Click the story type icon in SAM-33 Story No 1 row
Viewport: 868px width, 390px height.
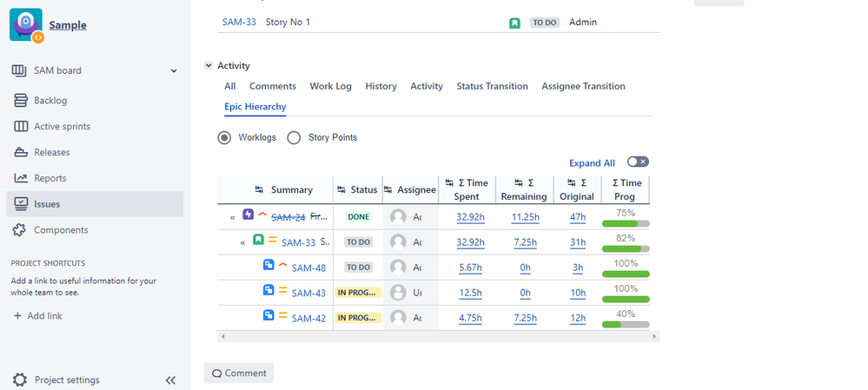(515, 23)
